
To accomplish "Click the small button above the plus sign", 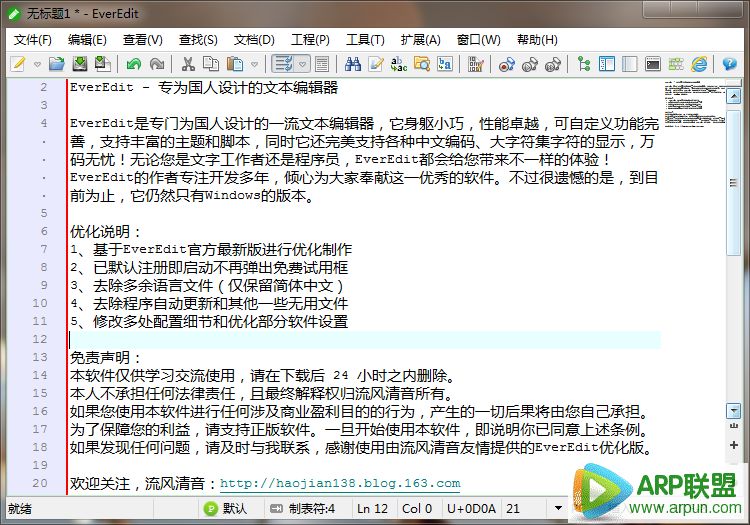I will pos(733,426).
